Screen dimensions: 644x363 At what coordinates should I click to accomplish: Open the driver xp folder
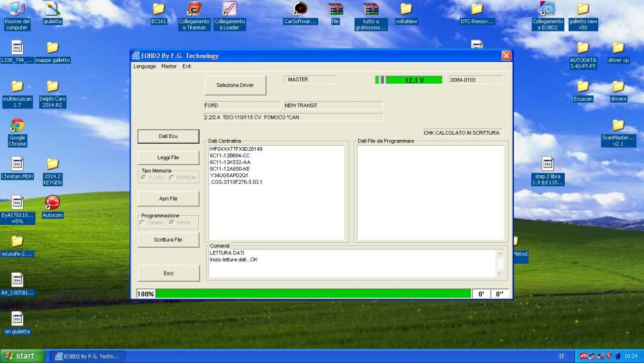(618, 52)
